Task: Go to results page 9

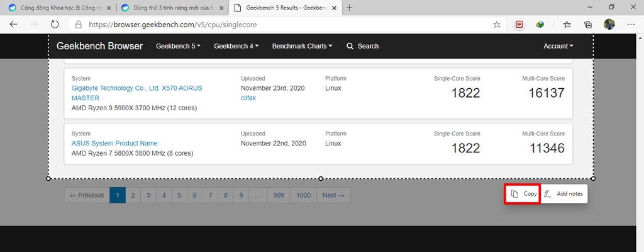Action: coord(241,195)
